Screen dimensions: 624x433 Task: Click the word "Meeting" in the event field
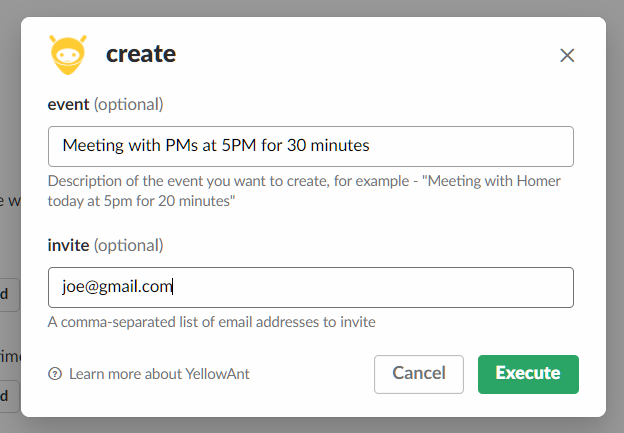coord(92,146)
